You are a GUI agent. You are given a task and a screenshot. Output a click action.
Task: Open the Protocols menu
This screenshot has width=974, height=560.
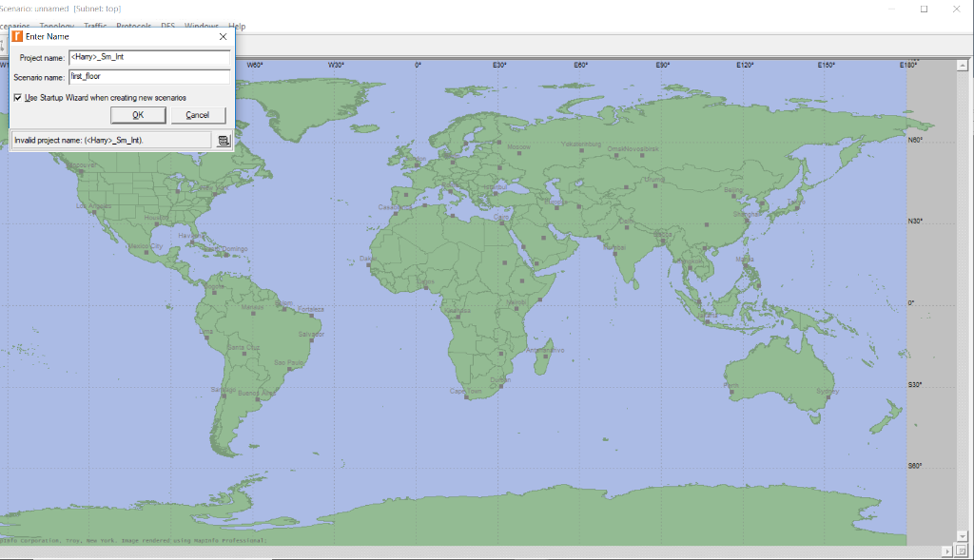click(x=133, y=27)
